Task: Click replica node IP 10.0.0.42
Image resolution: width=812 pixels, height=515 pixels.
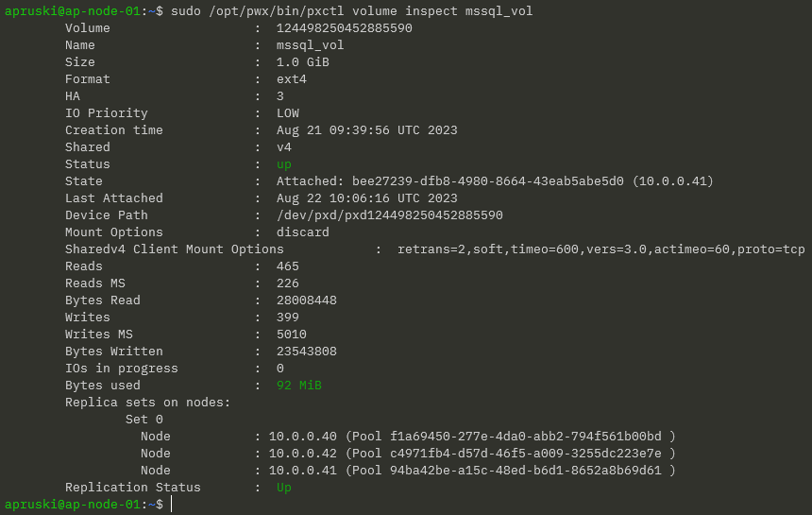Action: pos(302,454)
